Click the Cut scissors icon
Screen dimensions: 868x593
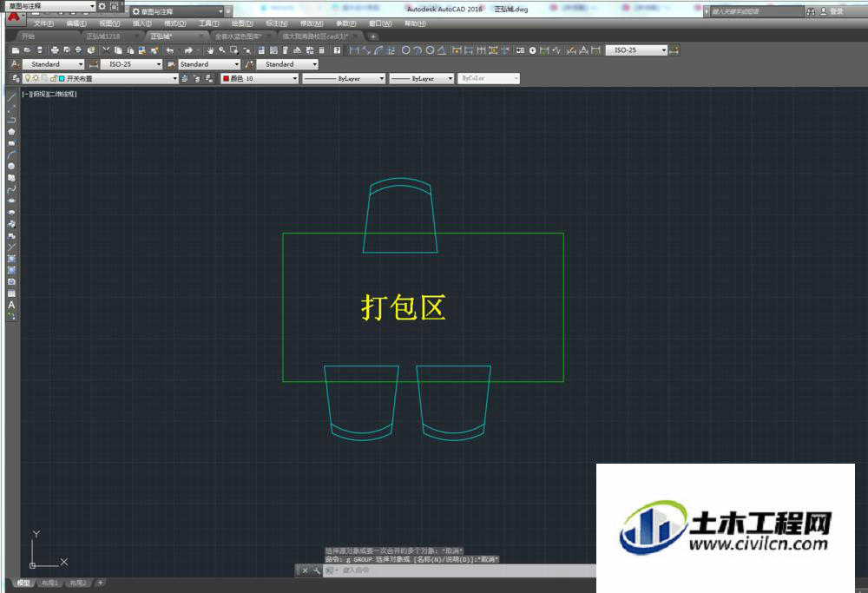[106, 50]
